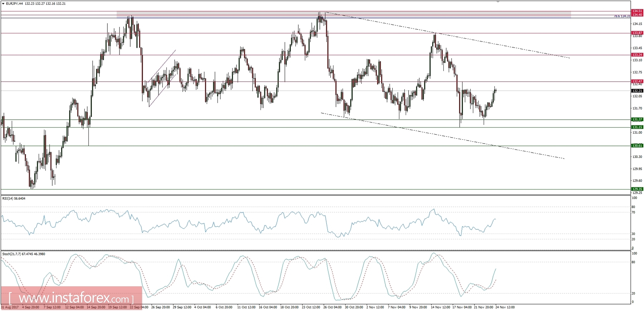644x311 pixels.
Task: Click the RSI(14) 56.6404 indicator label
Action: (14, 198)
